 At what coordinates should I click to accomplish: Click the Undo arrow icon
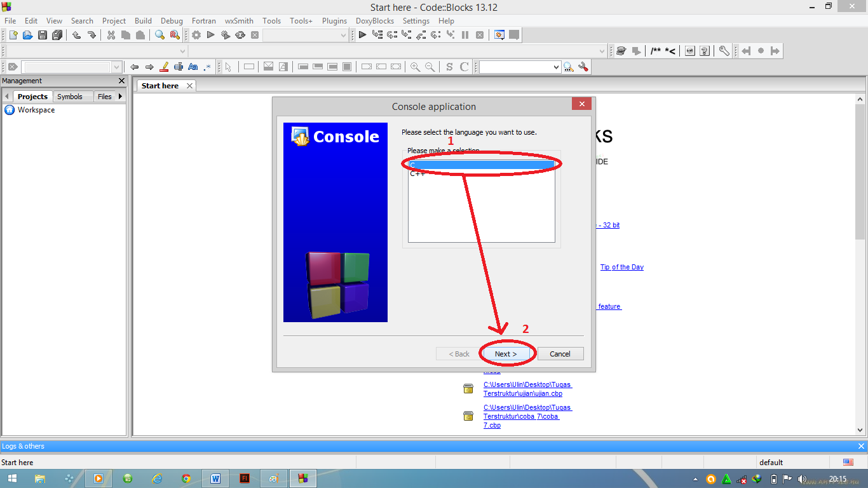(x=76, y=35)
